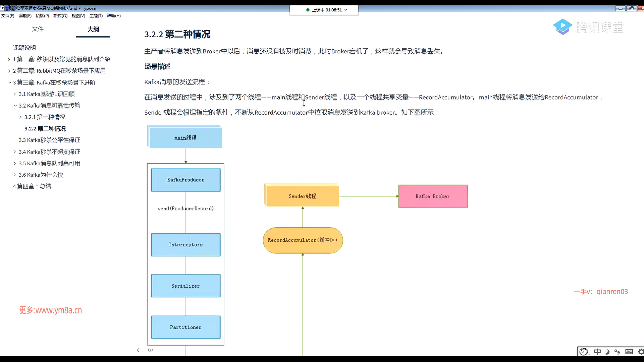The width and height of the screenshot is (644, 362).
Task: Open IME settings gear icon
Action: pos(641,352)
